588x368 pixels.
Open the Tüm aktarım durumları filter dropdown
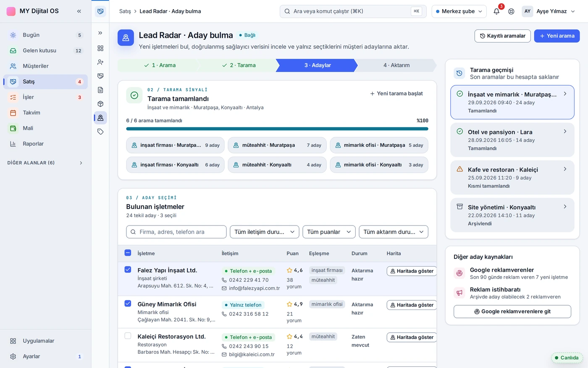click(x=394, y=232)
